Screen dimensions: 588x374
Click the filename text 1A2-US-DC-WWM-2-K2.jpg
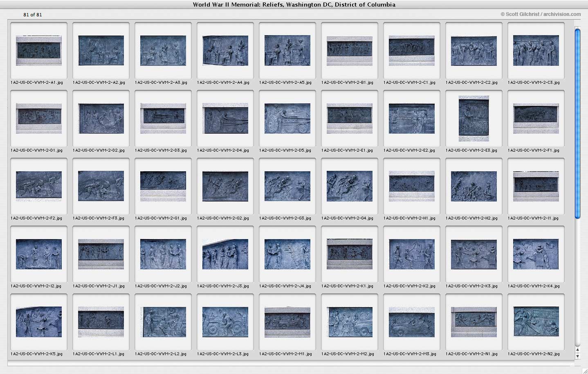coord(409,286)
